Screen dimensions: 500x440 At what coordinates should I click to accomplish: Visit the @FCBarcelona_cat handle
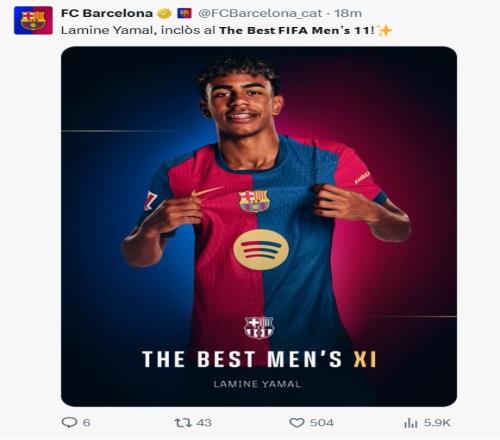(260, 13)
